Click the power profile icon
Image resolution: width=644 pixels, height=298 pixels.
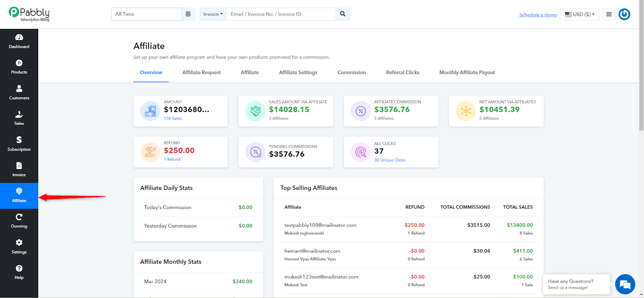(624, 14)
